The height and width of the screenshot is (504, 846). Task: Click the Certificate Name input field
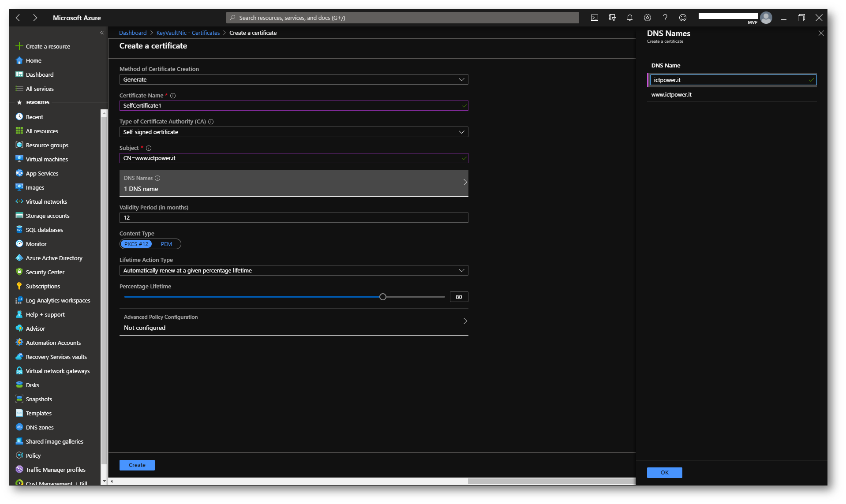294,105
